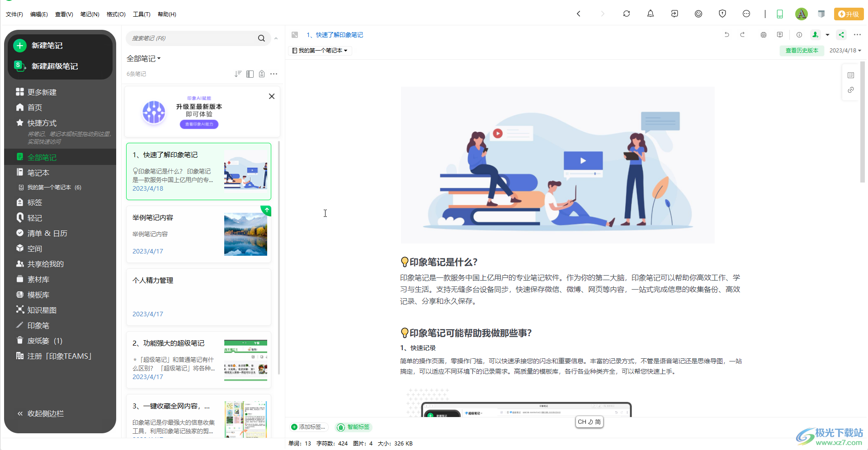Click 查看历史版本 button

point(802,51)
